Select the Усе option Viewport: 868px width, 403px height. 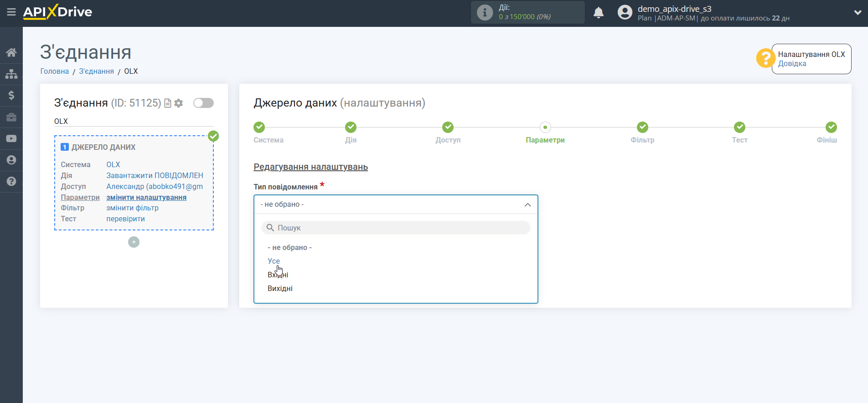click(x=274, y=261)
